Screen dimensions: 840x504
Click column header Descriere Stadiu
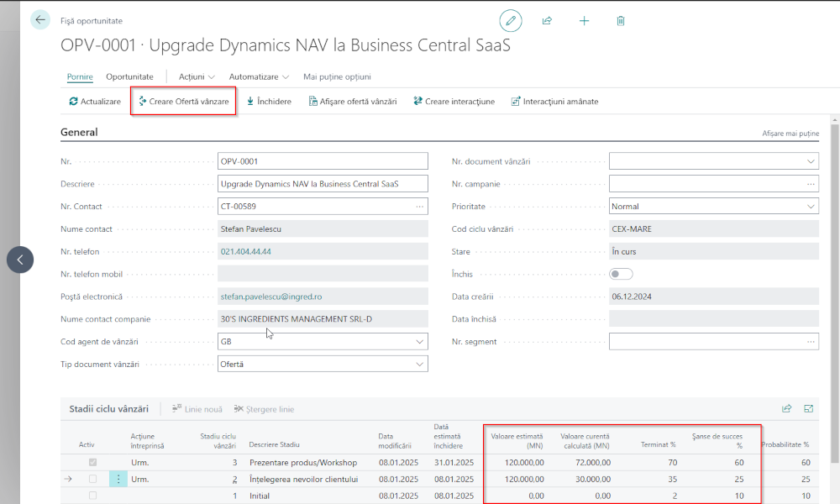pyautogui.click(x=275, y=444)
